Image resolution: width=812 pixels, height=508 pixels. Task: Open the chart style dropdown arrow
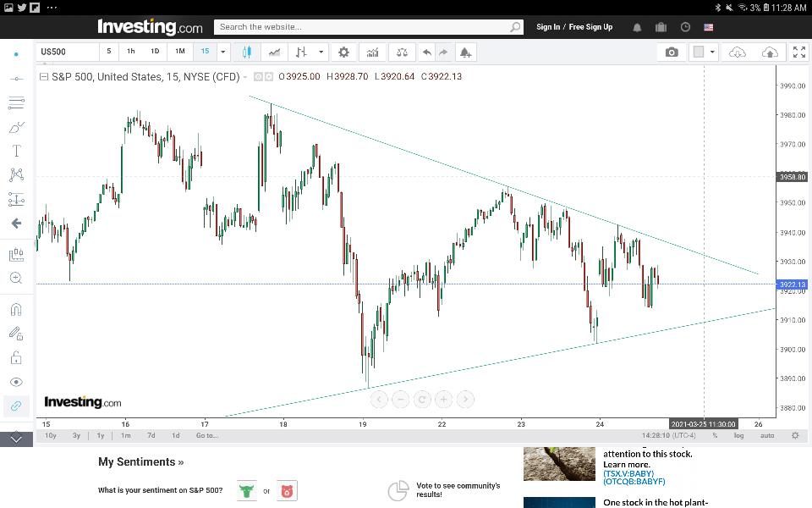pyautogui.click(x=321, y=52)
